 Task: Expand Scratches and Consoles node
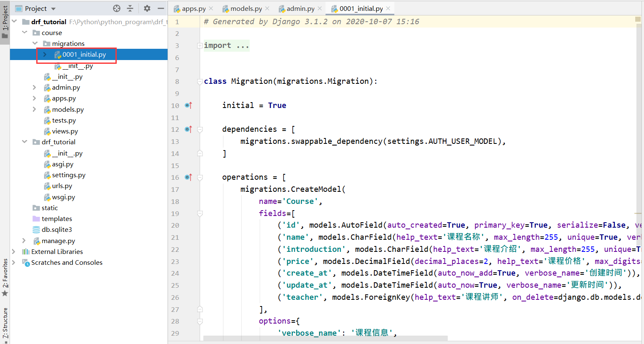(x=14, y=262)
